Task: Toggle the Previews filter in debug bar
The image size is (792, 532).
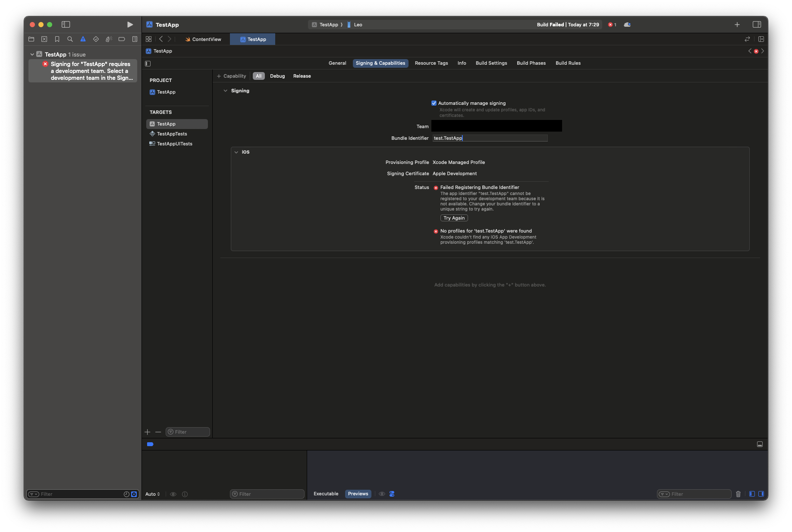Action: (358, 494)
